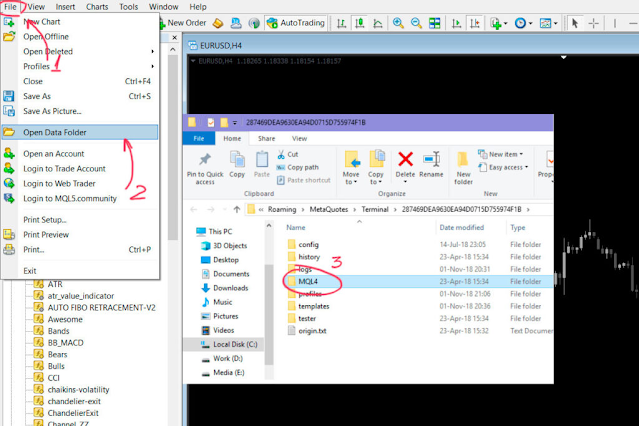Click Explorer navigation pane scrollbar
This screenshot has height=426, width=639.
269,314
